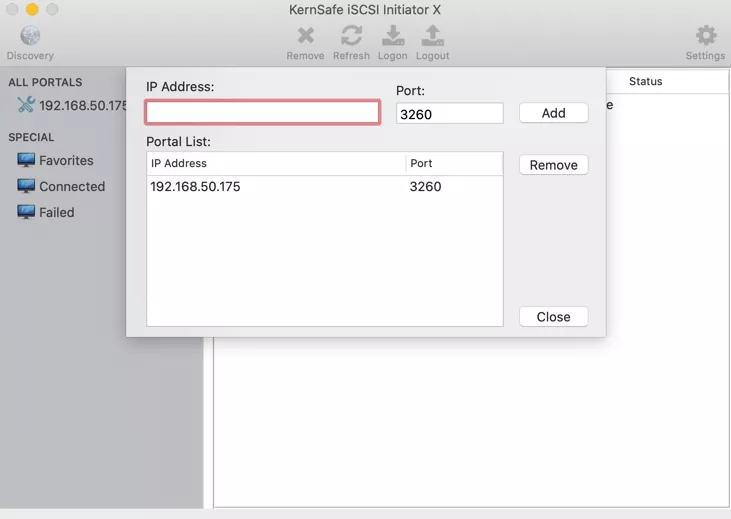This screenshot has width=731, height=519.
Task: Click the Logon download-arrow icon
Action: pos(393,35)
